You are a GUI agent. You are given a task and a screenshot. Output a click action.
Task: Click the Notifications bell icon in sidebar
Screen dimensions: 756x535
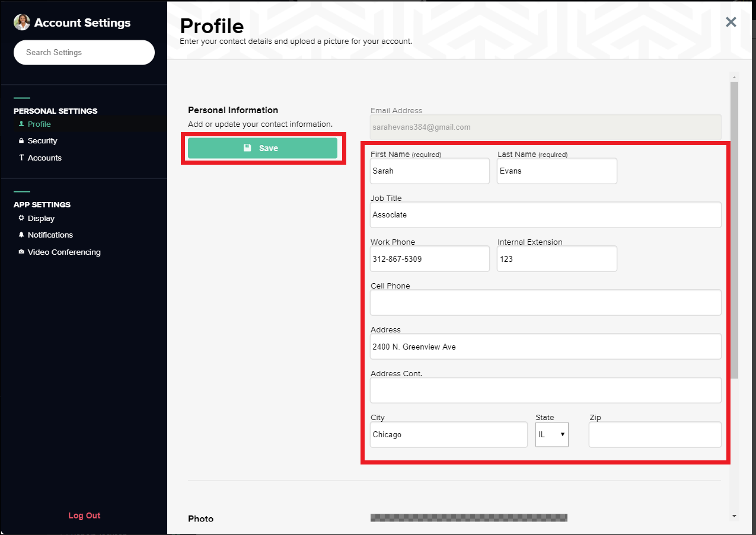(x=21, y=235)
